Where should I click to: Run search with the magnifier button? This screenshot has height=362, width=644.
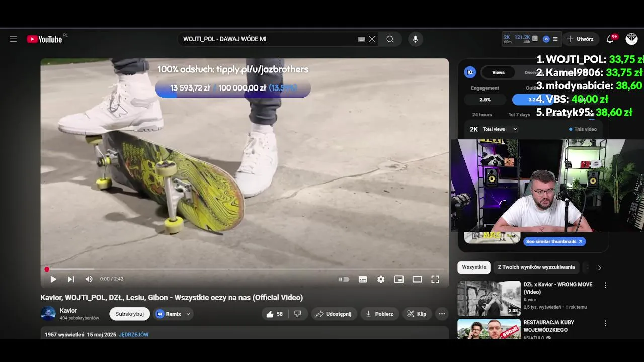point(390,39)
